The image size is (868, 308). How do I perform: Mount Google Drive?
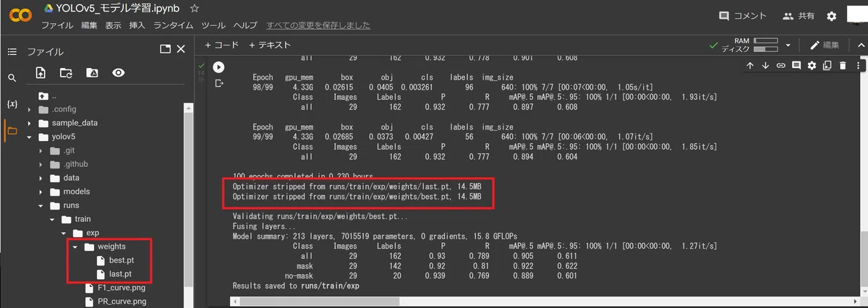tap(92, 73)
